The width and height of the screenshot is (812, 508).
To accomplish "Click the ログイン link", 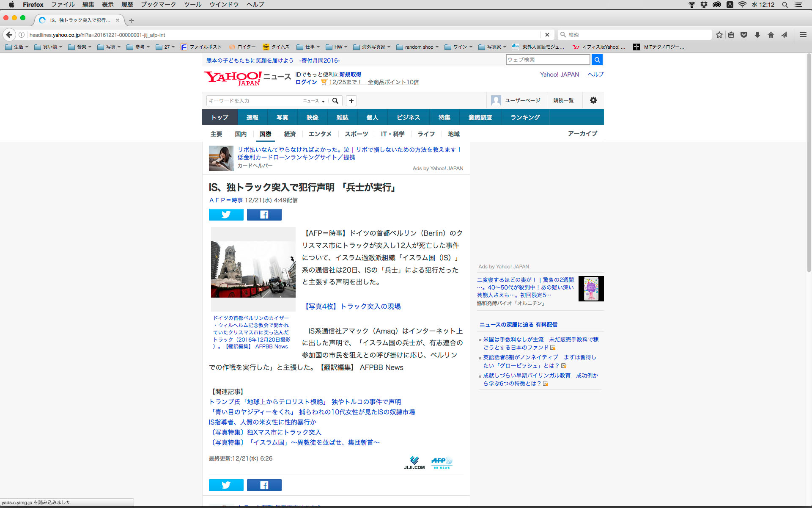I will [x=306, y=82].
